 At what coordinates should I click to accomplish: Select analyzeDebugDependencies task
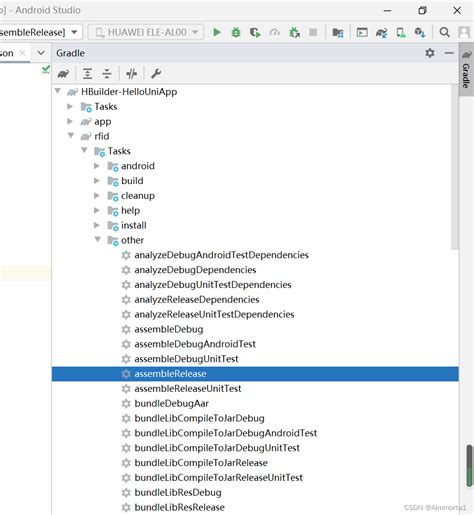(x=195, y=270)
